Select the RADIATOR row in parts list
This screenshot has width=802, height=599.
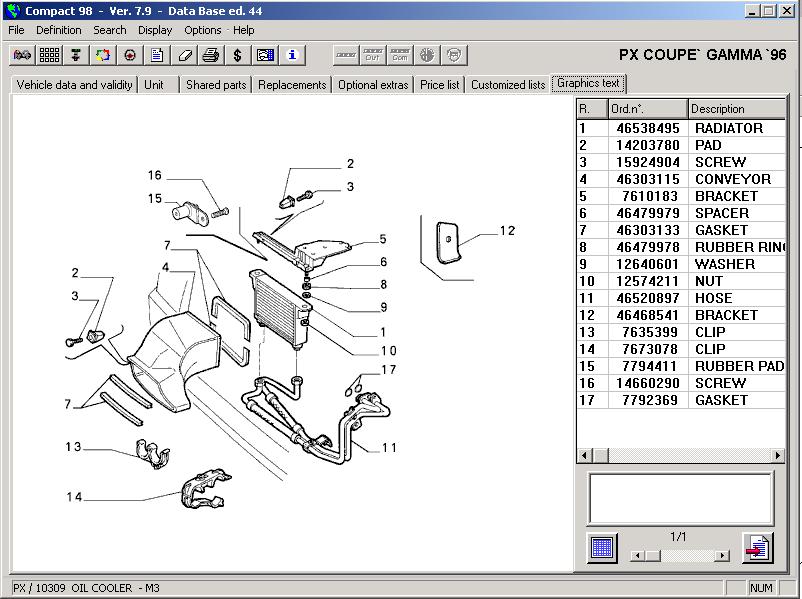point(680,128)
